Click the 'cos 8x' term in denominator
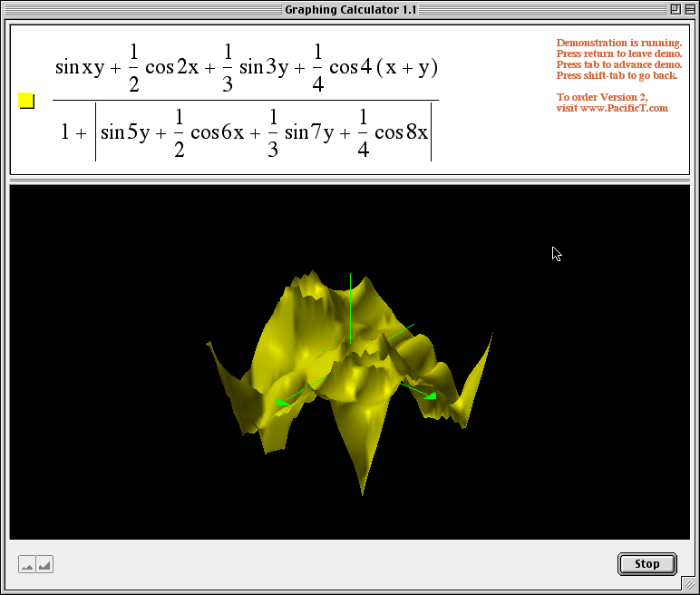Image resolution: width=700 pixels, height=595 pixels. pyautogui.click(x=401, y=132)
